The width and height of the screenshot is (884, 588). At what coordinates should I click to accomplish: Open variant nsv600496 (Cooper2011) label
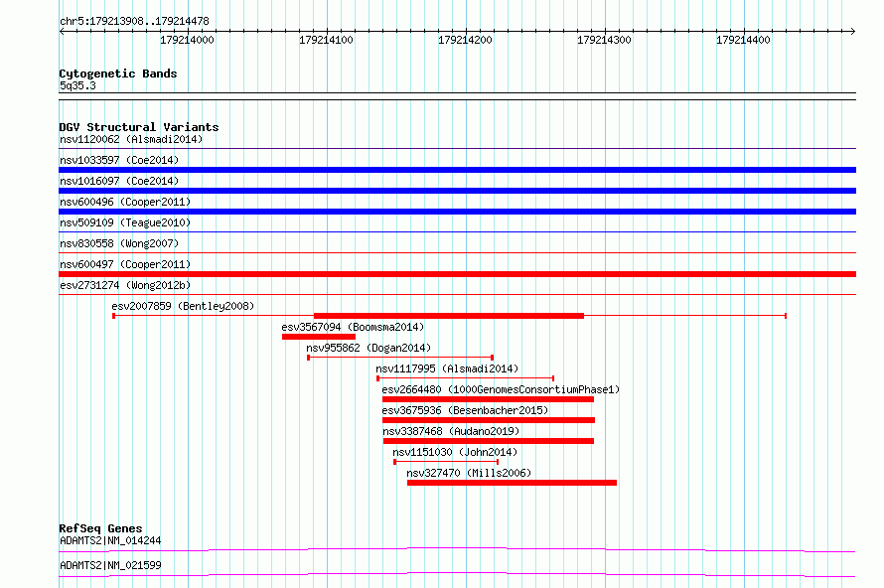click(125, 202)
